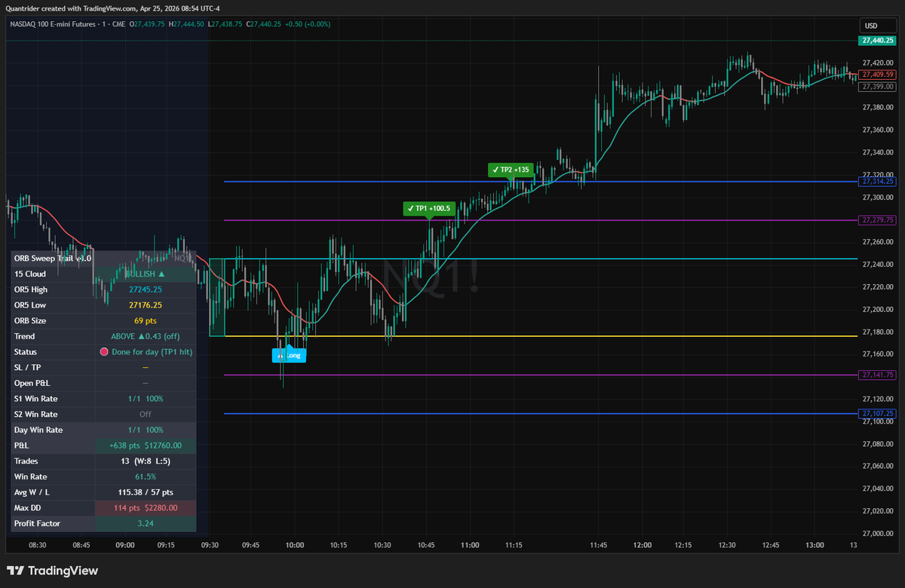Screen dimensions: 905x588
Task: Click the ORB Size value 69 pts
Action: (145, 321)
